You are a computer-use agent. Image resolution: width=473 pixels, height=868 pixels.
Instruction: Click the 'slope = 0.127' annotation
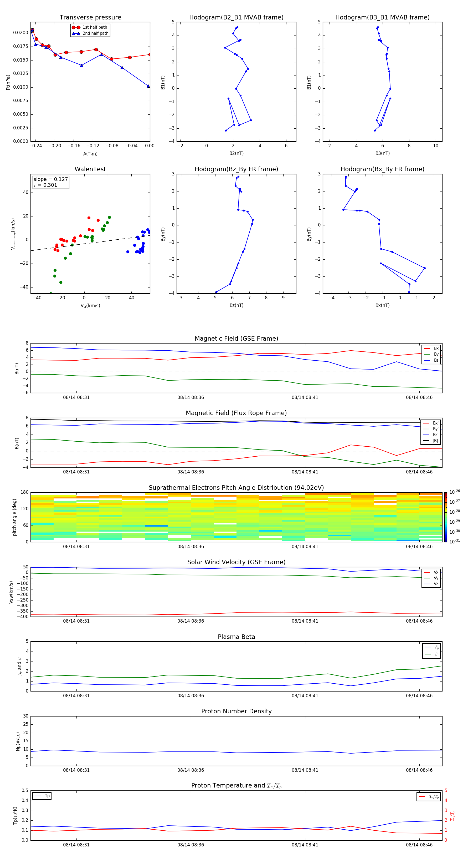(x=50, y=179)
